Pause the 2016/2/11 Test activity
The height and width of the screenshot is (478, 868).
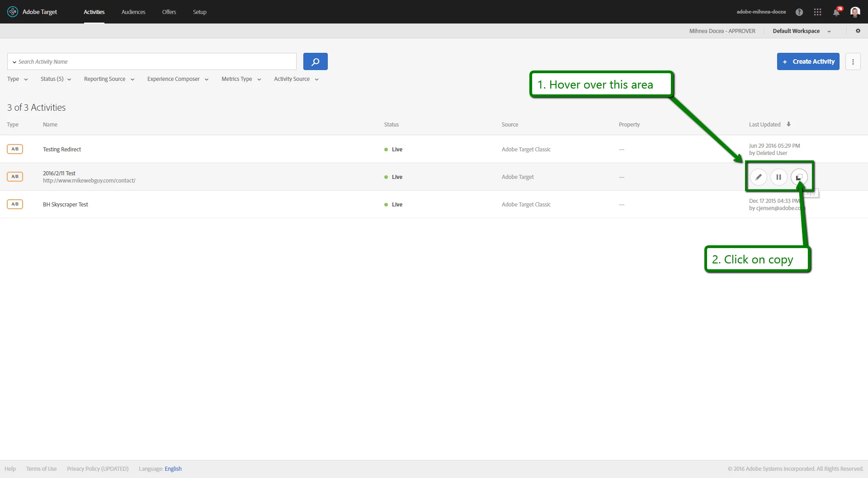[x=779, y=177]
